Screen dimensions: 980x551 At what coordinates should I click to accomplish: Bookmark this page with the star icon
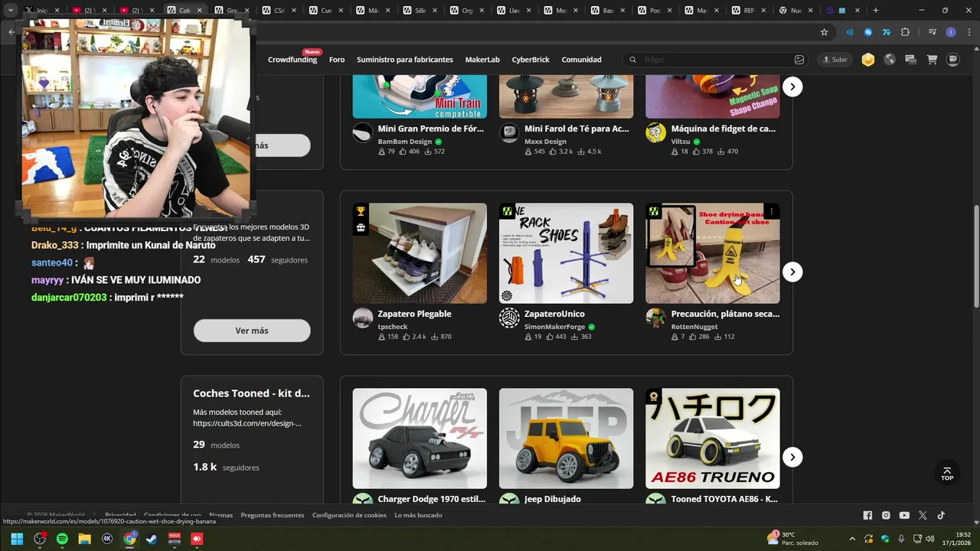point(824,32)
